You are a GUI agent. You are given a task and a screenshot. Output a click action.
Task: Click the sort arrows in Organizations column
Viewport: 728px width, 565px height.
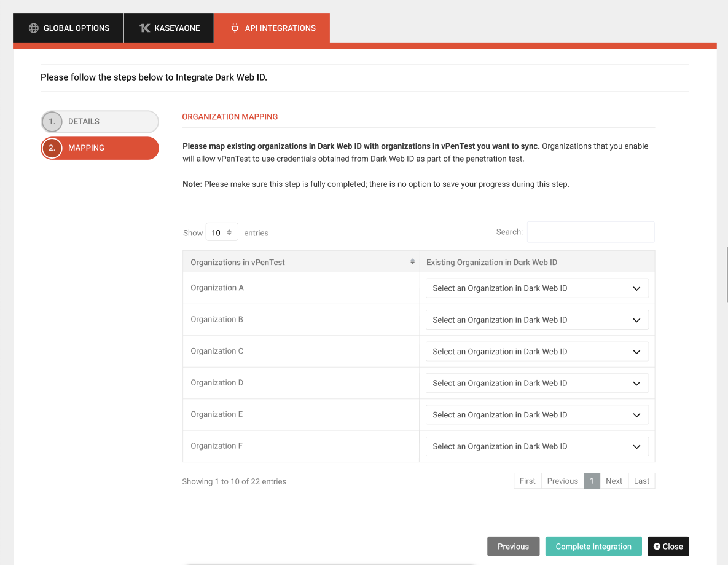pos(412,262)
